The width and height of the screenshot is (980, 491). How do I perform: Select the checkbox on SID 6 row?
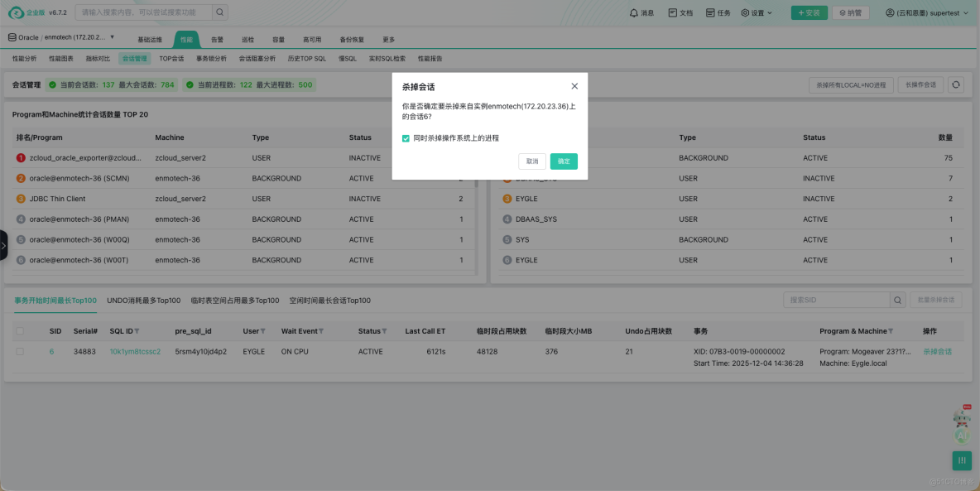coord(20,351)
